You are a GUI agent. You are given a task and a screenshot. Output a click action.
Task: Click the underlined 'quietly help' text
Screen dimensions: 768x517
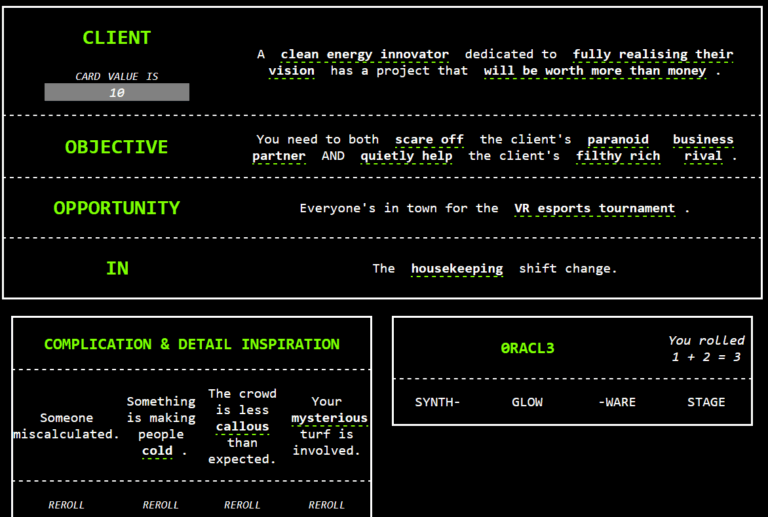[x=406, y=156]
